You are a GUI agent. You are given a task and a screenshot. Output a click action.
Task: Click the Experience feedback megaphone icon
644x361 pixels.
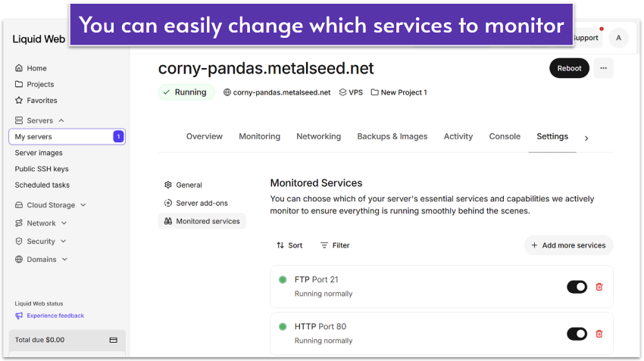(19, 316)
